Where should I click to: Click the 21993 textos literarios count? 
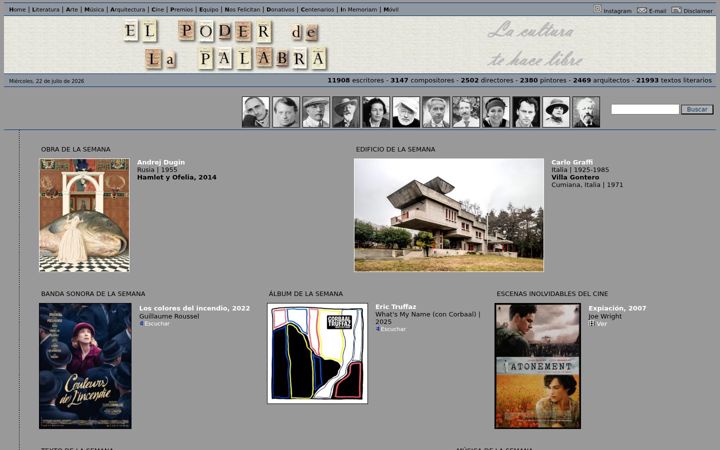[674, 80]
